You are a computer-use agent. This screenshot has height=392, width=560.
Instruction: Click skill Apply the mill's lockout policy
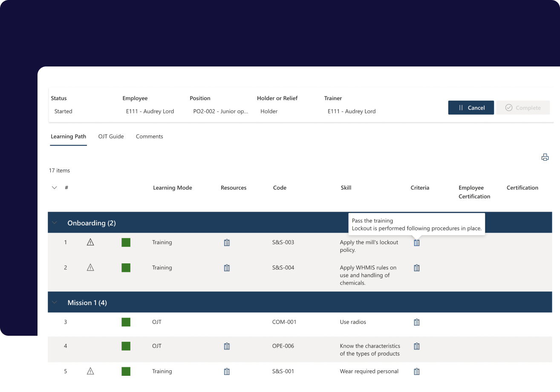[x=369, y=246]
